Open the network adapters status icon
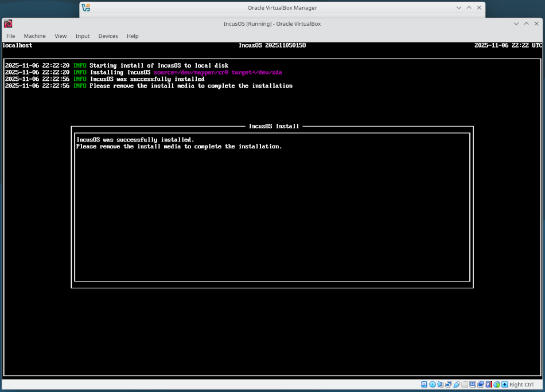 [x=449, y=384]
